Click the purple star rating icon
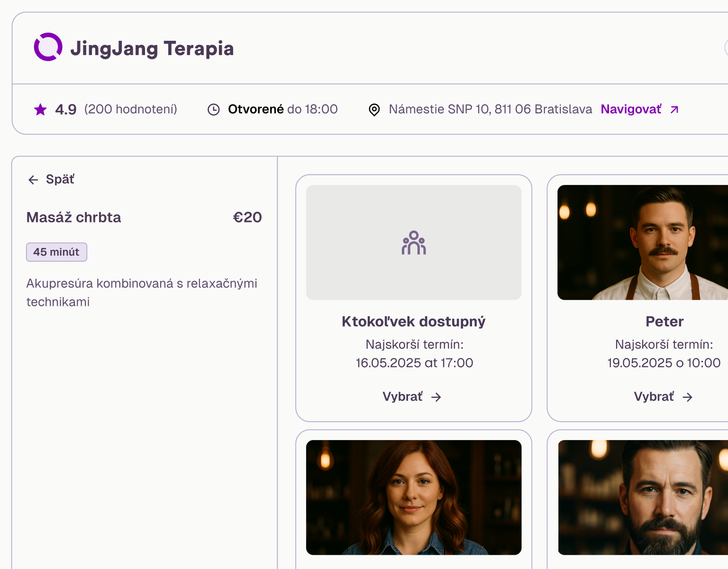The image size is (728, 569). pos(41,110)
